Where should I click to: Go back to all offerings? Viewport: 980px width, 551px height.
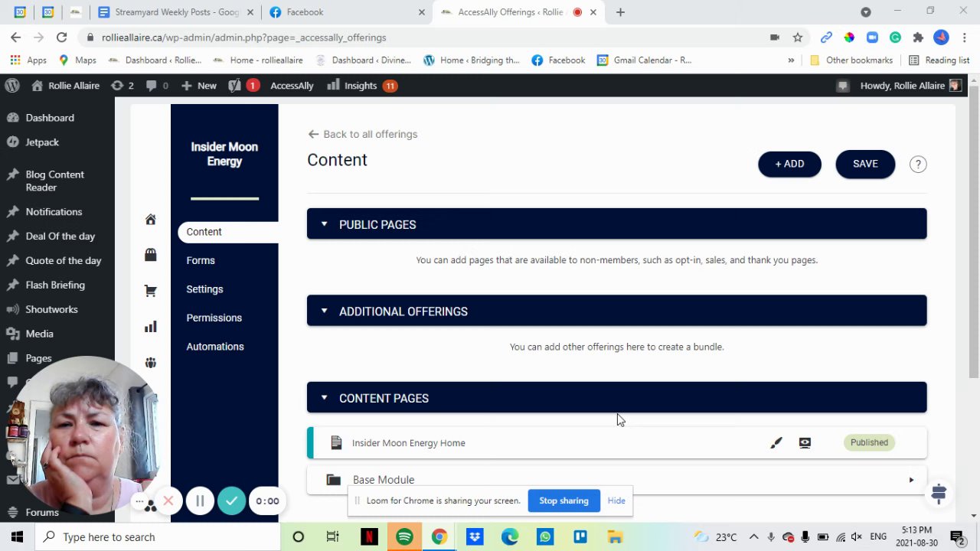(x=363, y=134)
